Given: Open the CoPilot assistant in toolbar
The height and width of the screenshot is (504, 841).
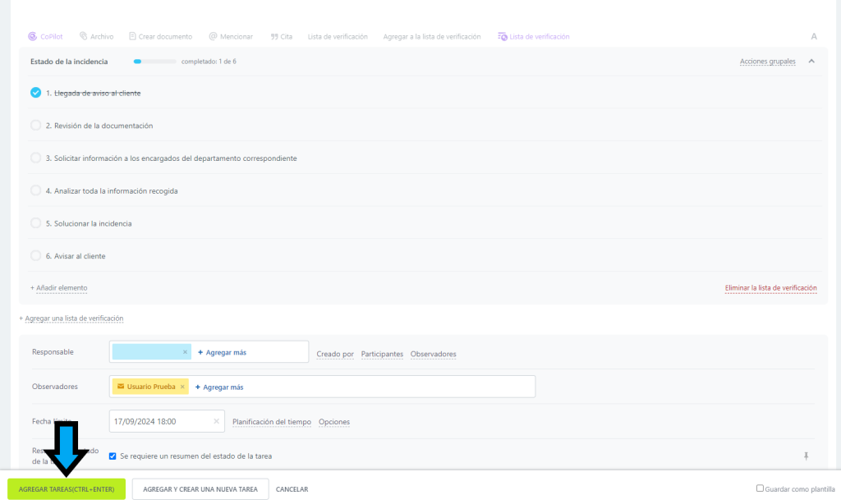Looking at the screenshot, I should [x=33, y=37].
